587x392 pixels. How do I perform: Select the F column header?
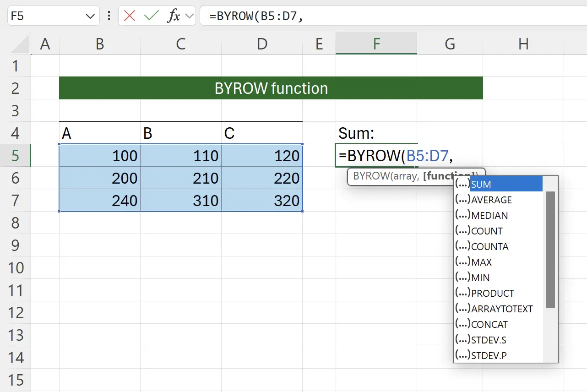click(x=376, y=43)
